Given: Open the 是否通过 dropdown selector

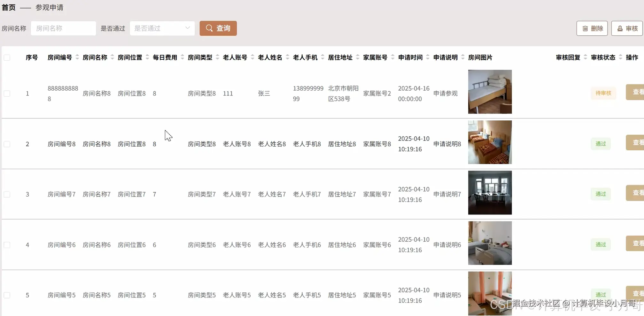Looking at the screenshot, I should point(162,28).
